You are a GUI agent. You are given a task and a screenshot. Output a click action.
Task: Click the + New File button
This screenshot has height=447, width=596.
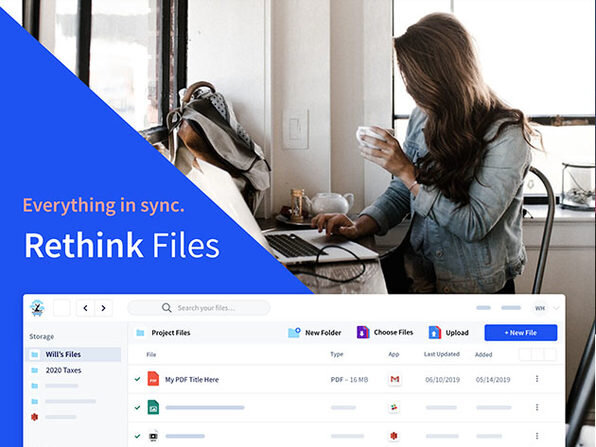coord(521,333)
